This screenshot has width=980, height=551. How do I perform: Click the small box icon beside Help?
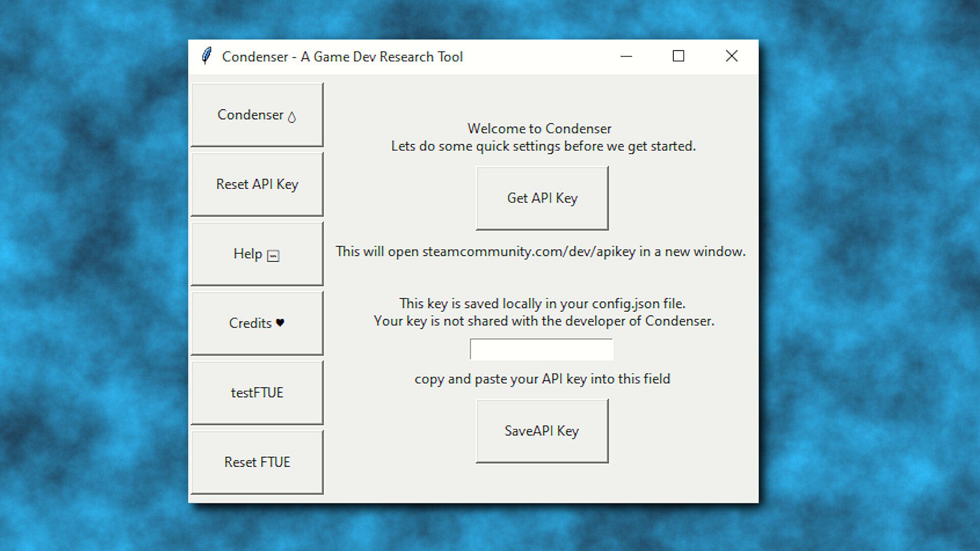click(274, 256)
